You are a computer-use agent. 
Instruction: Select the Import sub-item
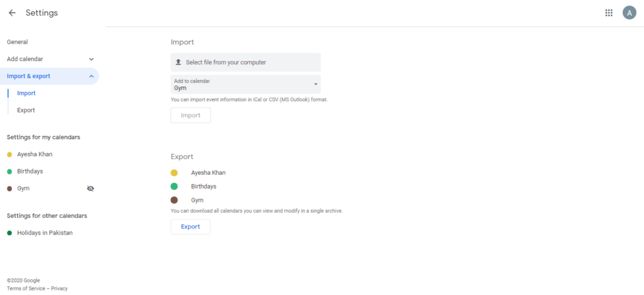26,93
